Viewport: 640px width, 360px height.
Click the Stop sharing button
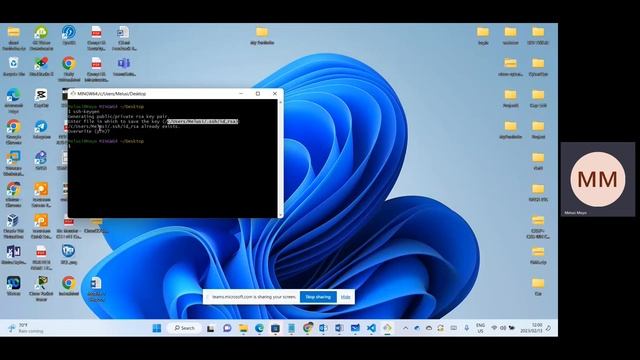click(x=318, y=297)
